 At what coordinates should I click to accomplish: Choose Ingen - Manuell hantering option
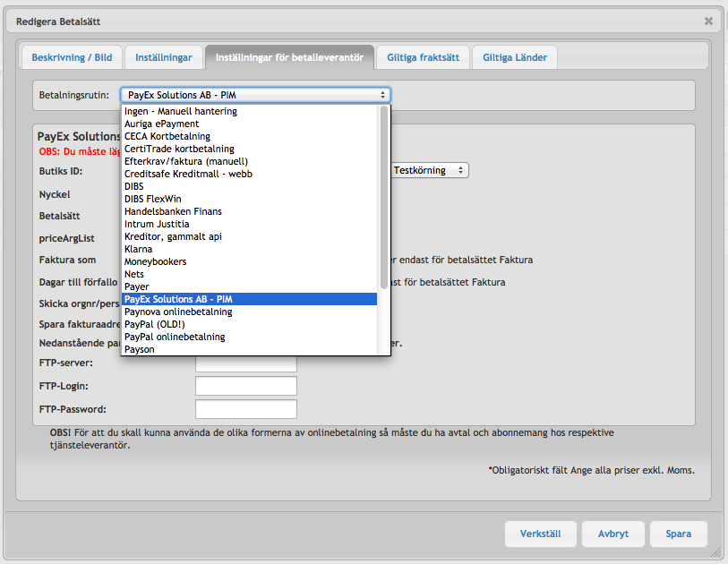pos(249,111)
